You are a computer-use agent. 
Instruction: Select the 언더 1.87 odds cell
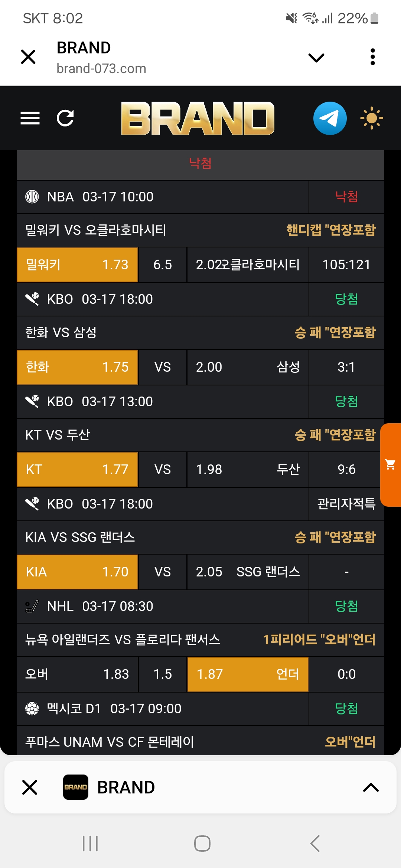248,674
